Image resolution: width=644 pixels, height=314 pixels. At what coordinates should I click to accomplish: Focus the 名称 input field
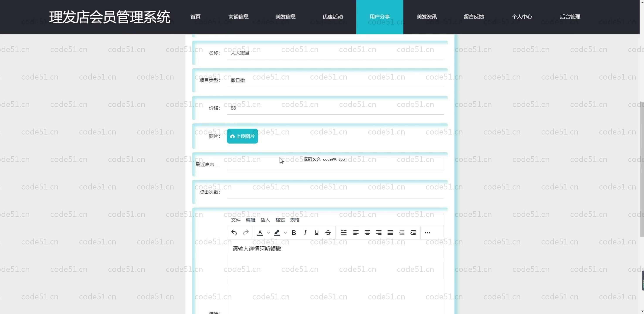[335, 53]
